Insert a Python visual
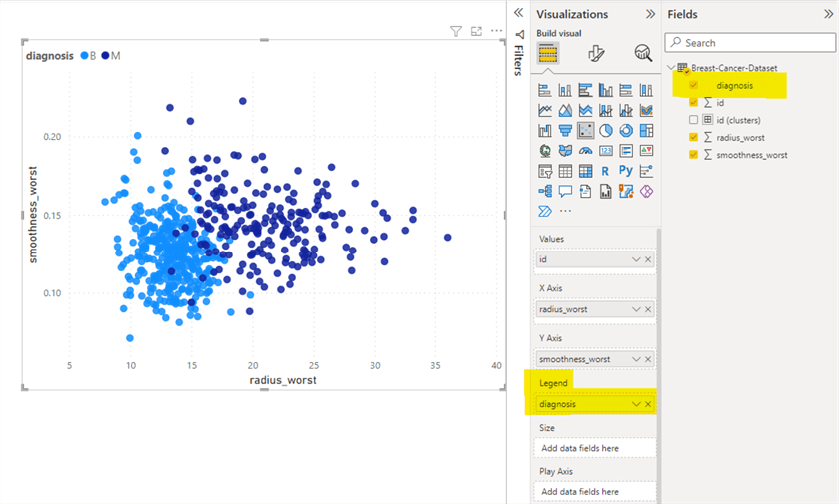Image resolution: width=839 pixels, height=504 pixels. coord(626,171)
